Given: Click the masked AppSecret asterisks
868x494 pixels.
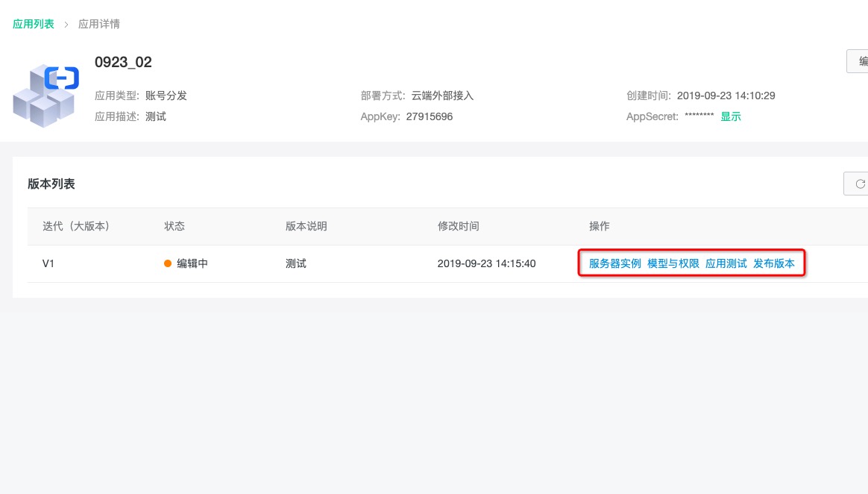Looking at the screenshot, I should [x=699, y=116].
